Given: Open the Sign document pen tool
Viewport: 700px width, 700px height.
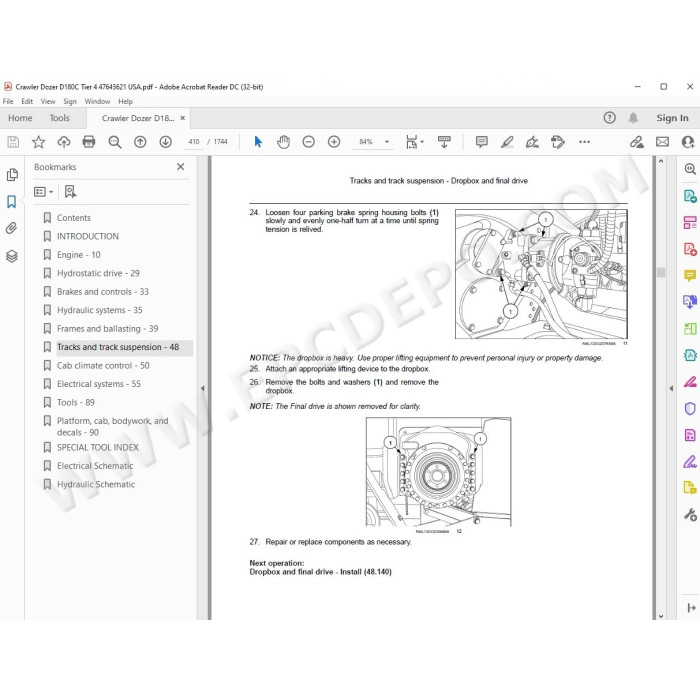Looking at the screenshot, I should [532, 142].
